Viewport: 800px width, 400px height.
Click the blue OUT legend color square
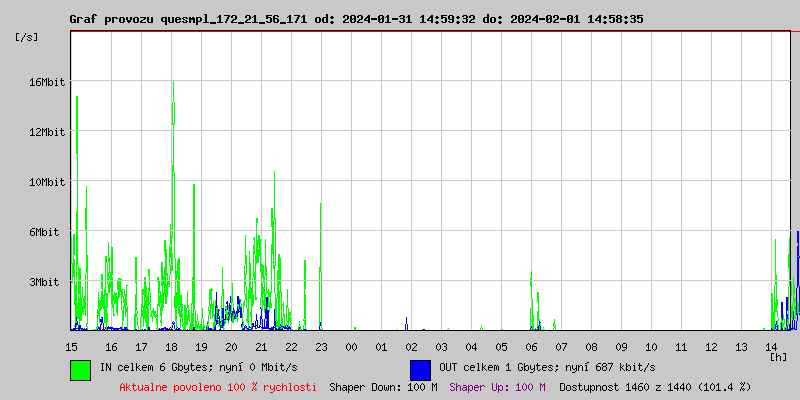(420, 369)
